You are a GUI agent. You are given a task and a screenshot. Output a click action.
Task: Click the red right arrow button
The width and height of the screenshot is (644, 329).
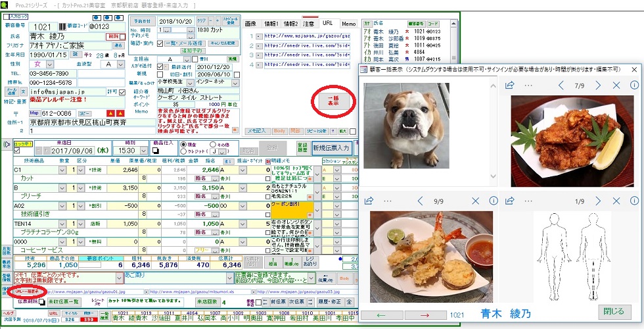[x=426, y=315]
